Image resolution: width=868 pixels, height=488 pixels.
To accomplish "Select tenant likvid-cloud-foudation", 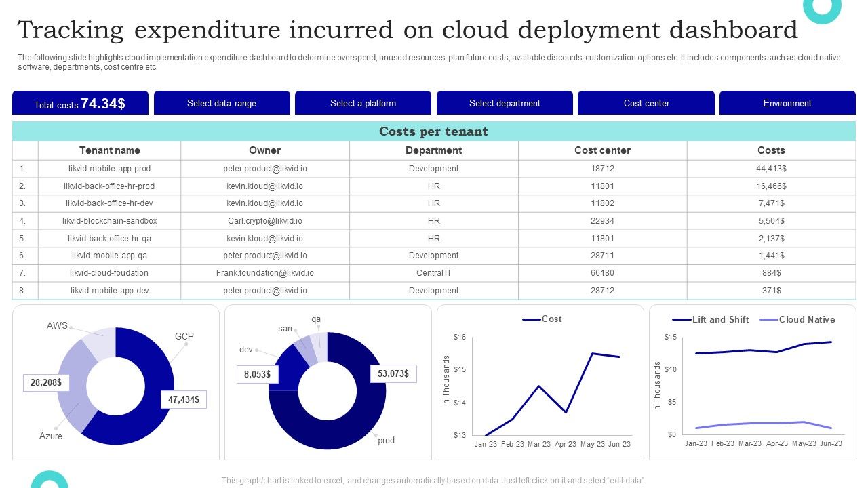I will 110,273.
